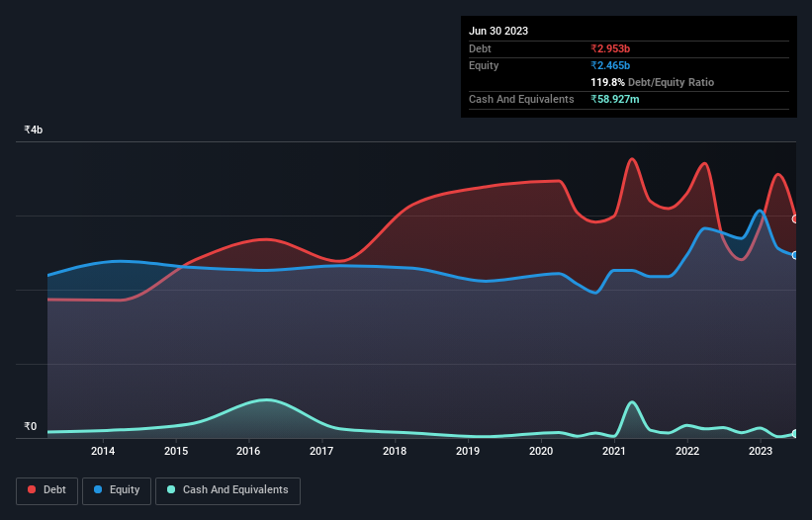Click the 119.8% Debt/Equity Ratio text

pyautogui.click(x=652, y=82)
